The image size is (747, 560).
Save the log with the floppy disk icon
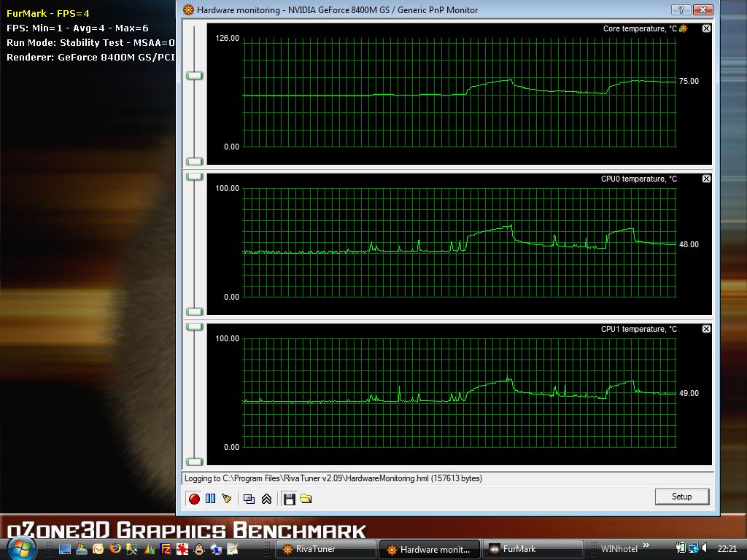coord(289,499)
